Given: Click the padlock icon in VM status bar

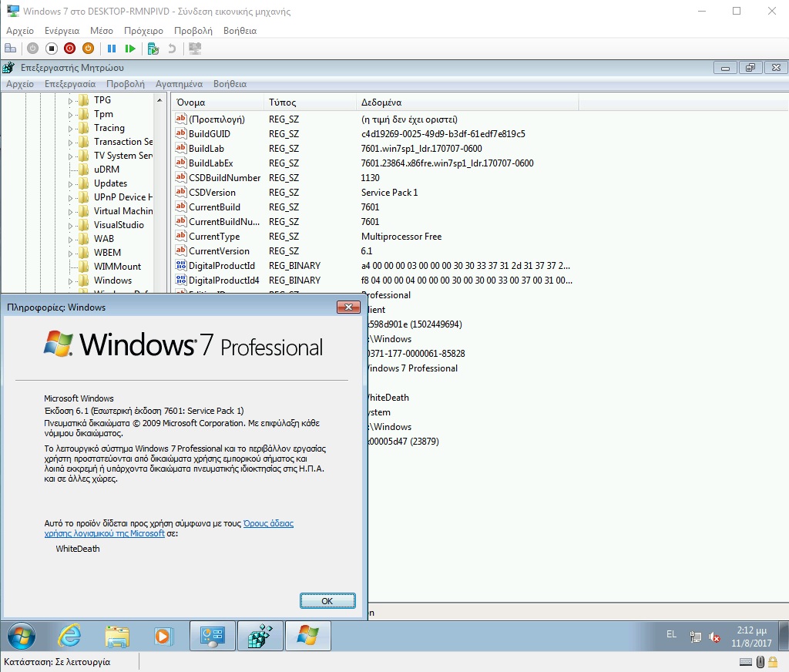Looking at the screenshot, I should tap(773, 662).
